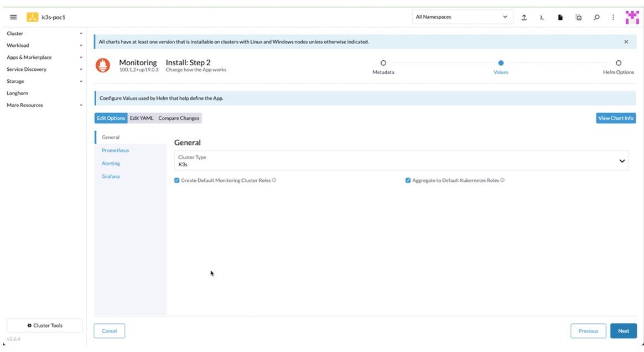Click the View Chart Info button

click(x=615, y=118)
